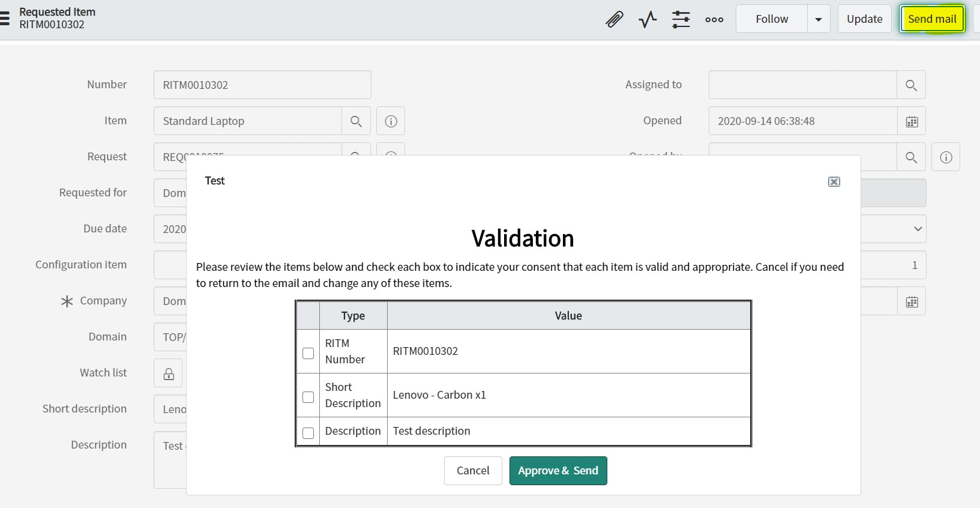The width and height of the screenshot is (980, 508).
Task: Select RITM0010302 value in validation table
Action: click(425, 351)
